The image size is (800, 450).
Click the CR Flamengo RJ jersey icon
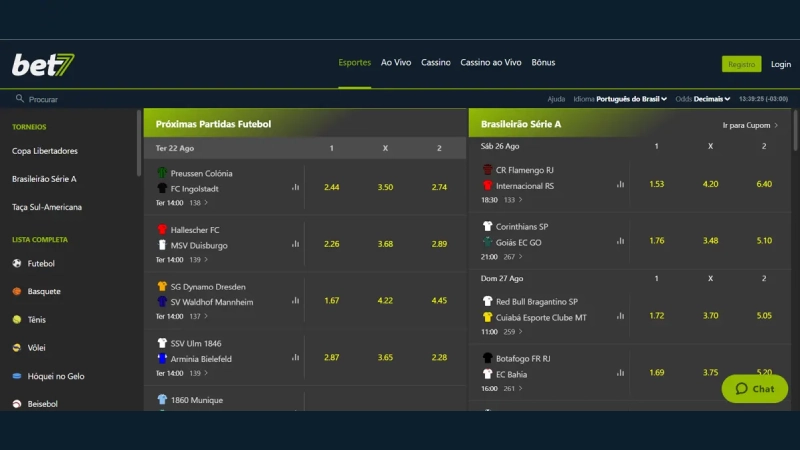pyautogui.click(x=487, y=169)
